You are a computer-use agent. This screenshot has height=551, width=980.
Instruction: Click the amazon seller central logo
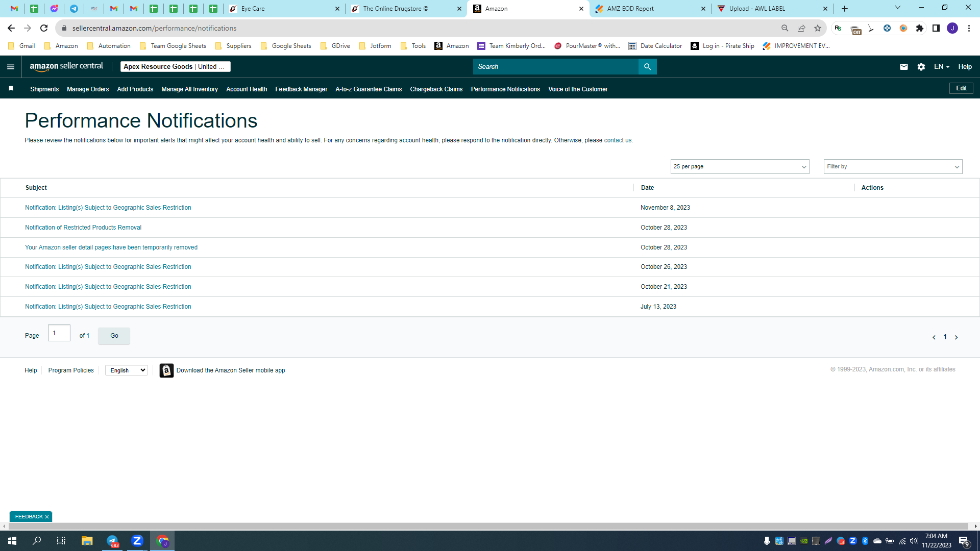pyautogui.click(x=66, y=66)
